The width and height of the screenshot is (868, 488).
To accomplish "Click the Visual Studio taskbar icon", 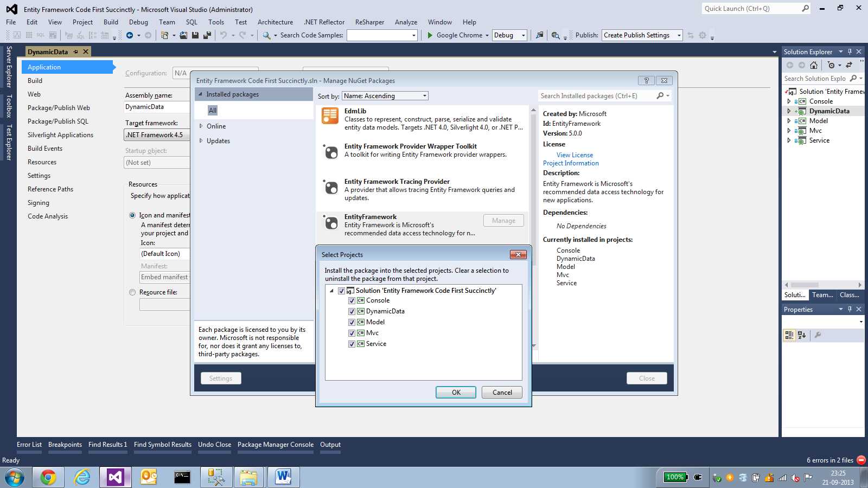I will click(x=114, y=477).
